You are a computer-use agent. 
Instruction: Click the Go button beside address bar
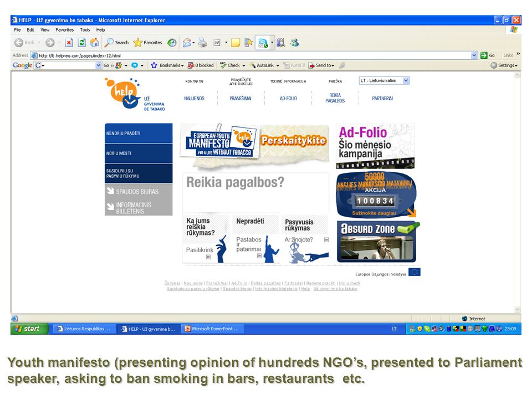pos(488,55)
